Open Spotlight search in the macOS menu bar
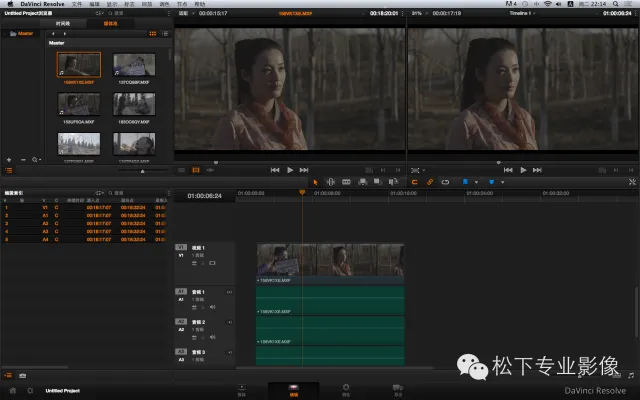 click(x=616, y=4)
